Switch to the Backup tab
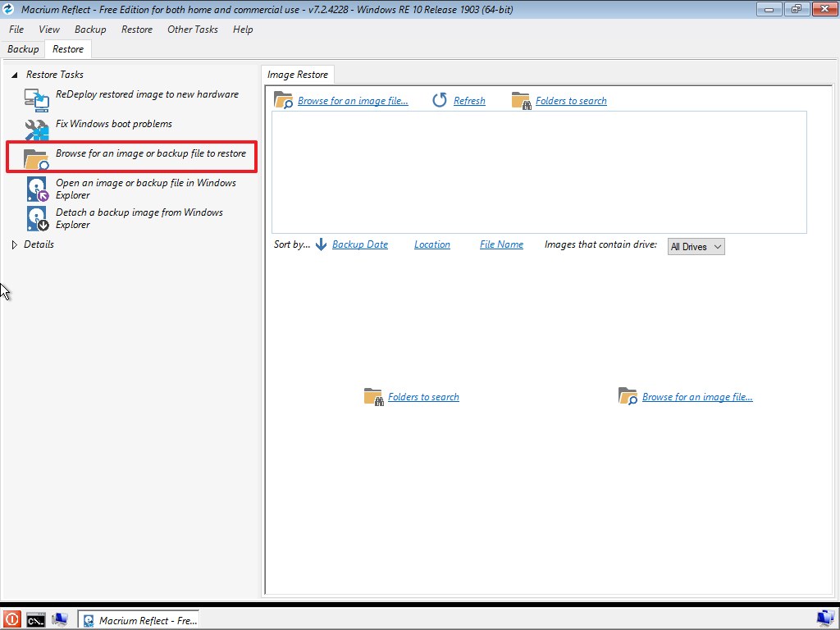 (x=23, y=49)
